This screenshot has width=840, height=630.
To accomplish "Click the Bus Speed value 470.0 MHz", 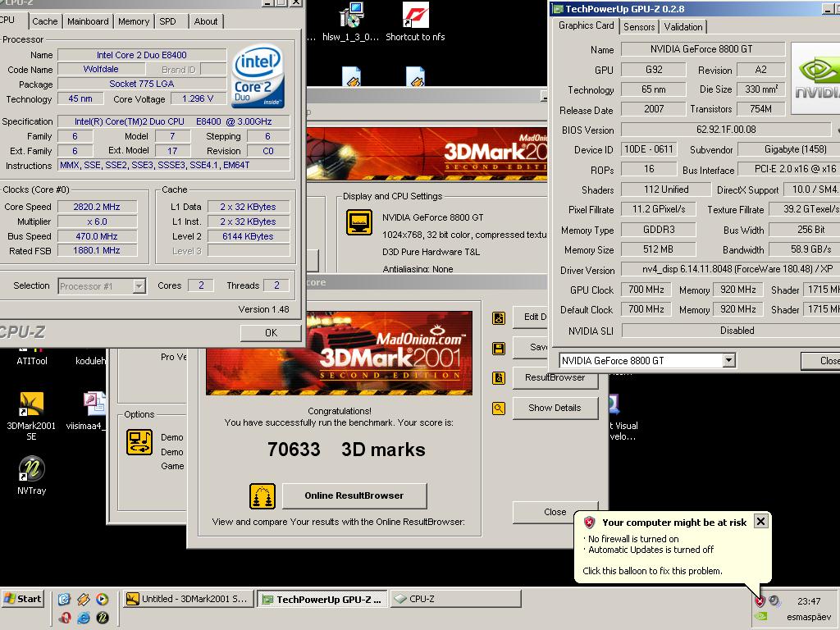I will (x=97, y=236).
